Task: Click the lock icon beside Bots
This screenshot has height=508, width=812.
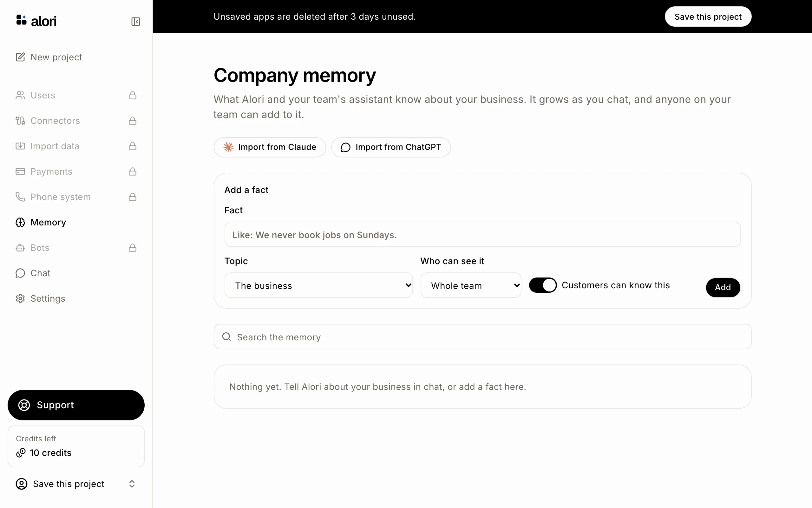Action: [133, 248]
